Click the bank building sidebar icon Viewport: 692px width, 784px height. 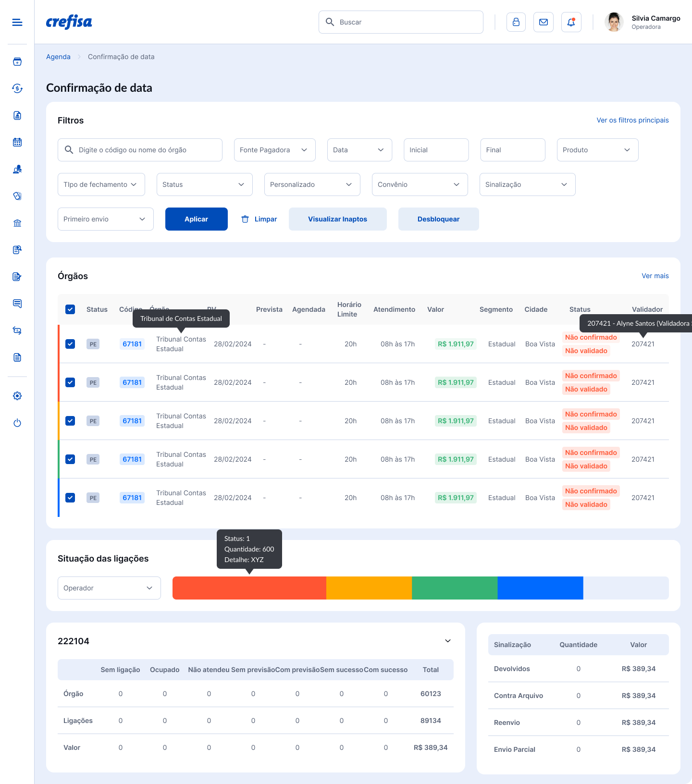pos(17,223)
